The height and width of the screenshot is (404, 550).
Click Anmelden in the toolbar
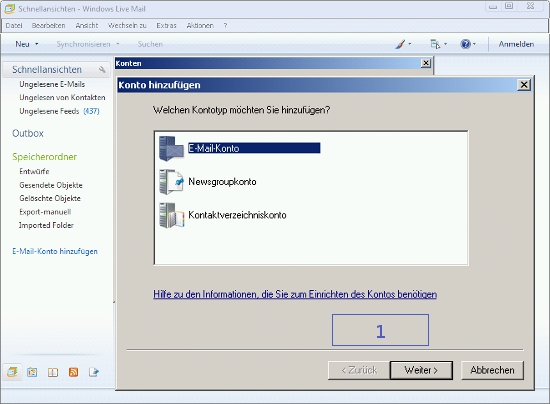click(x=516, y=44)
